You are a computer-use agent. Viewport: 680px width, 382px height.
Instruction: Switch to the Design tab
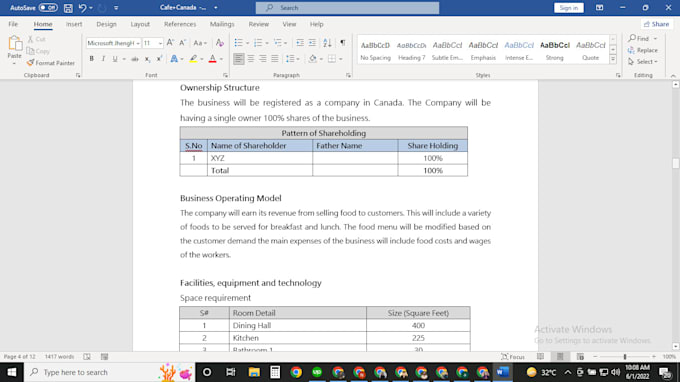(x=106, y=24)
